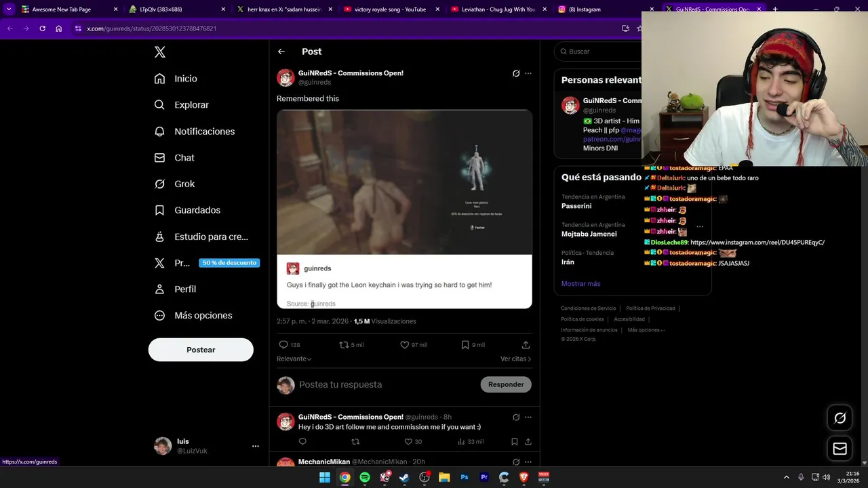Image resolution: width=868 pixels, height=488 pixels.
Task: Click the back arrow next to Post
Action: pyautogui.click(x=281, y=52)
